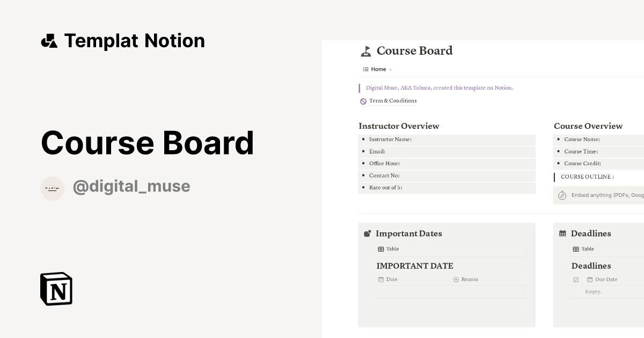Click the stamp icon beside Important Dates heading
This screenshot has height=338, width=644.
coord(367,233)
